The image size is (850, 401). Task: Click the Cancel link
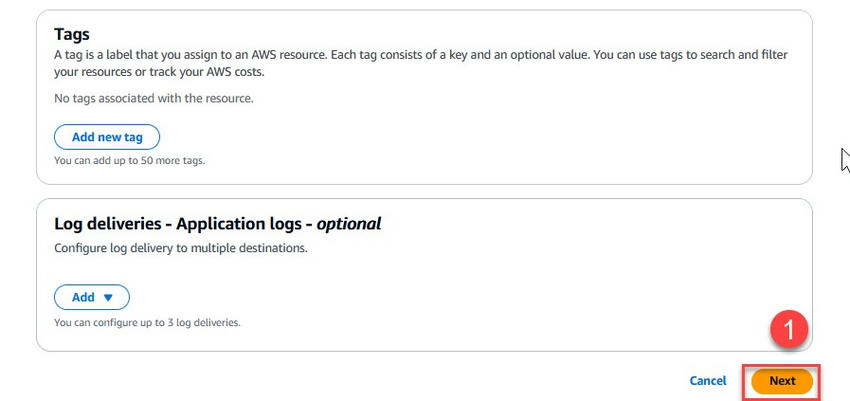pos(707,381)
